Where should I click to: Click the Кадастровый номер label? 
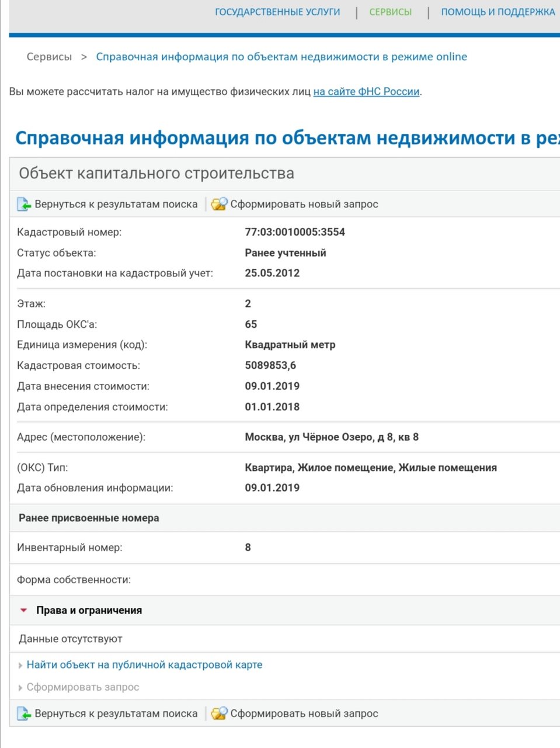[69, 233]
